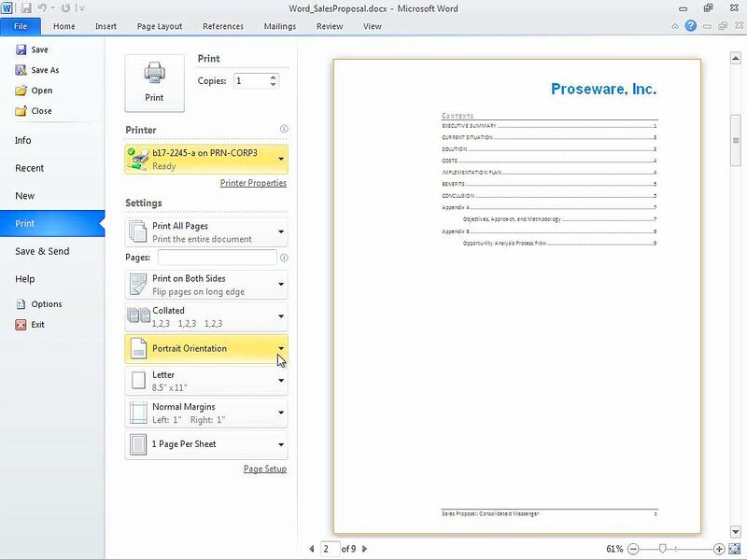Select Save & Send in the sidebar
The height and width of the screenshot is (560, 747).
click(41, 251)
